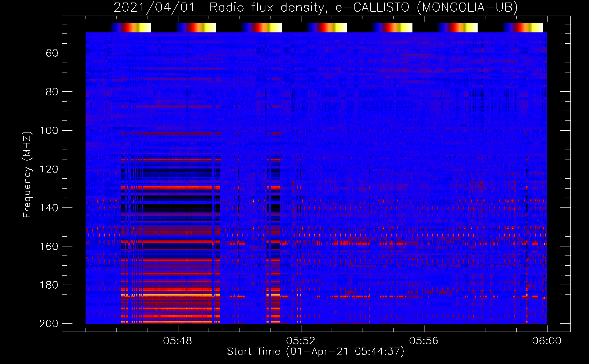Click the 200 frequency tick label
589x364 pixels.
click(x=49, y=324)
